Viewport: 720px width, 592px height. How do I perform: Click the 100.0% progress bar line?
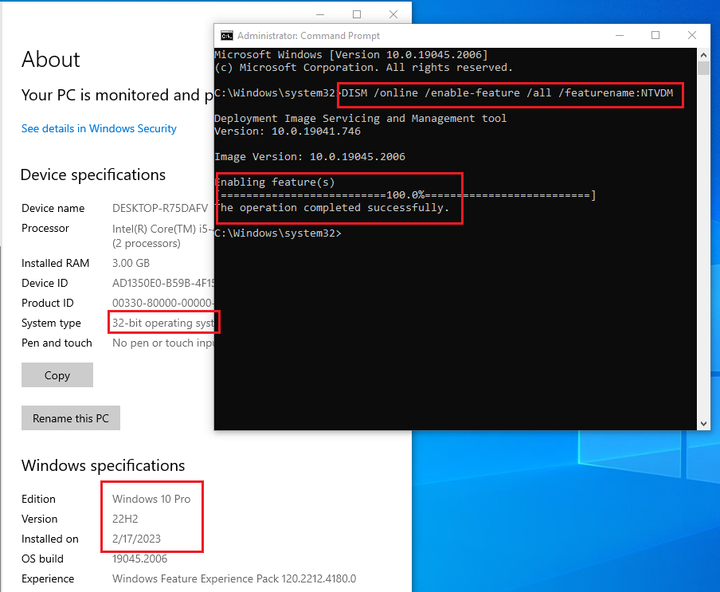click(405, 195)
